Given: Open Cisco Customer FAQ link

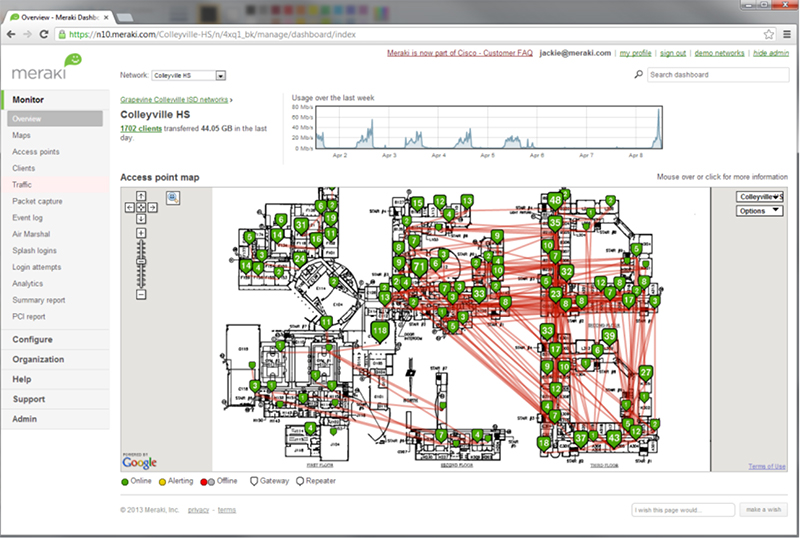Looking at the screenshot, I should pyautogui.click(x=460, y=53).
